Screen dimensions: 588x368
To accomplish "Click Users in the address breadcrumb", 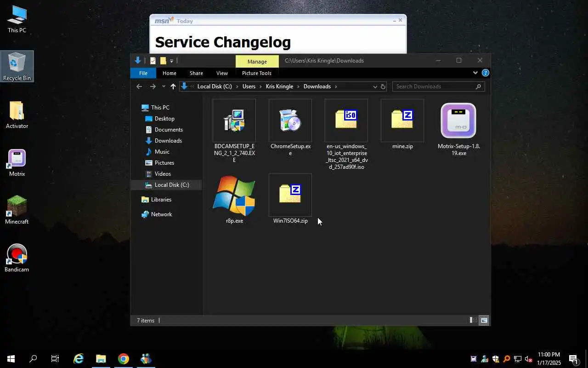I will tap(249, 86).
